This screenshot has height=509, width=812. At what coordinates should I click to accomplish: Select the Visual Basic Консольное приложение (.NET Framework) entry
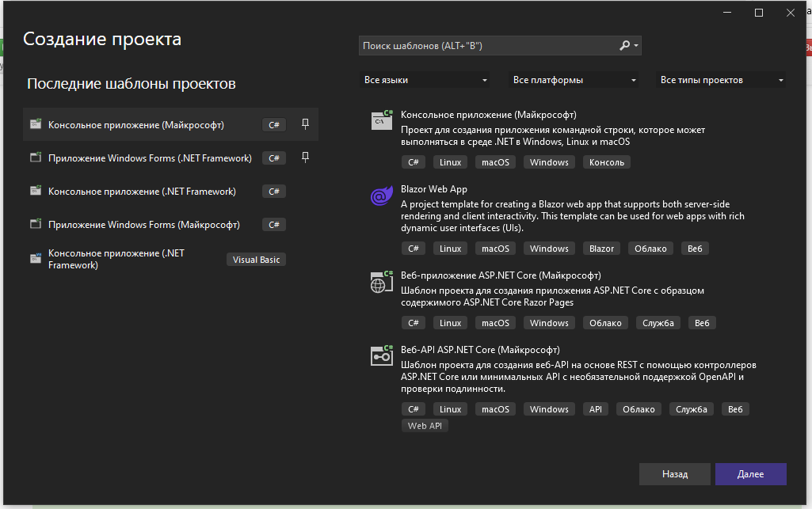tap(170, 259)
